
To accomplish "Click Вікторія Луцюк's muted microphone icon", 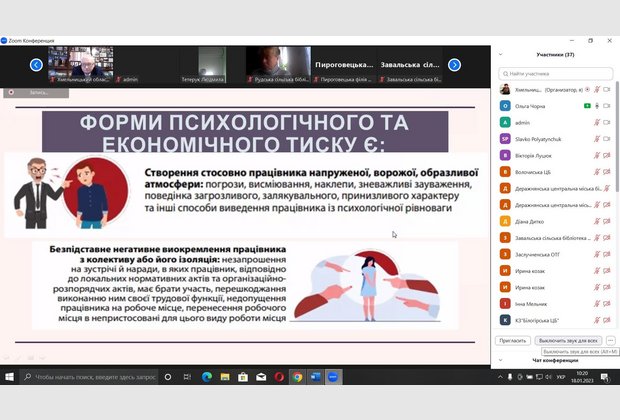I will [597, 155].
